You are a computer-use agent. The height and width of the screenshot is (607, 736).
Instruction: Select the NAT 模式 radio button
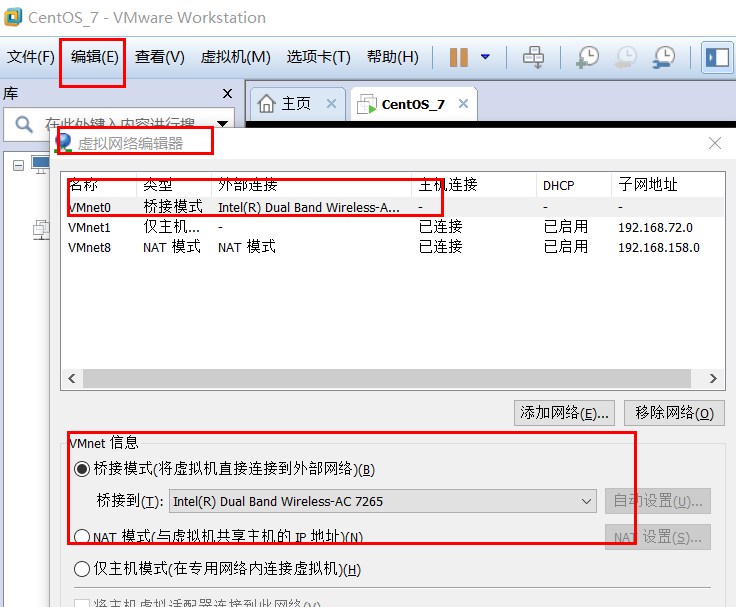82,537
